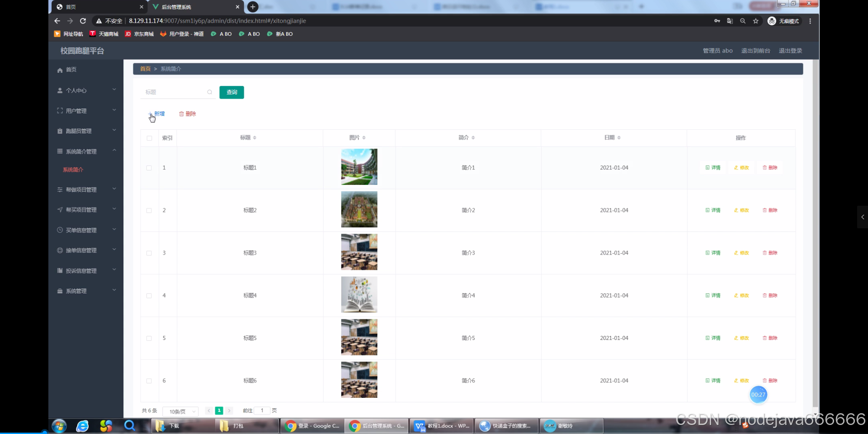The width and height of the screenshot is (868, 434).
Task: Check the checkbox for row 2
Action: 149,210
